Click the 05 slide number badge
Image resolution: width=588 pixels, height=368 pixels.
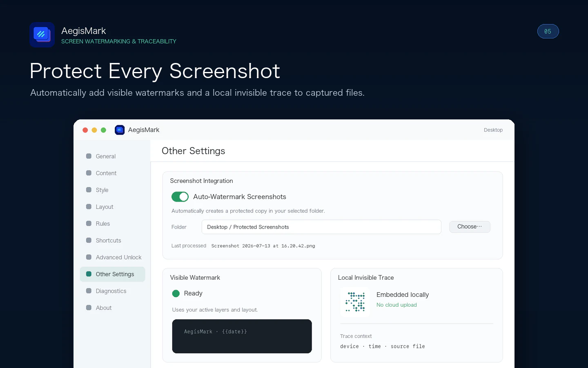tap(548, 31)
